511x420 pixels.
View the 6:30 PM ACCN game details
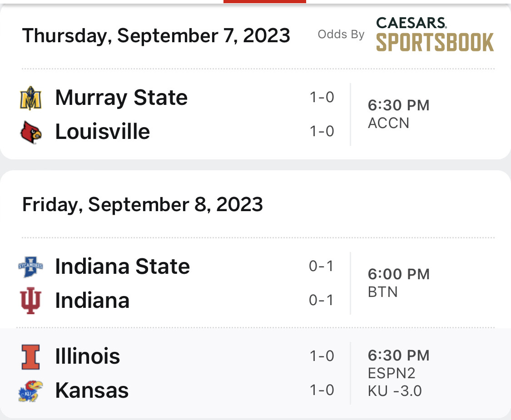tap(398, 114)
